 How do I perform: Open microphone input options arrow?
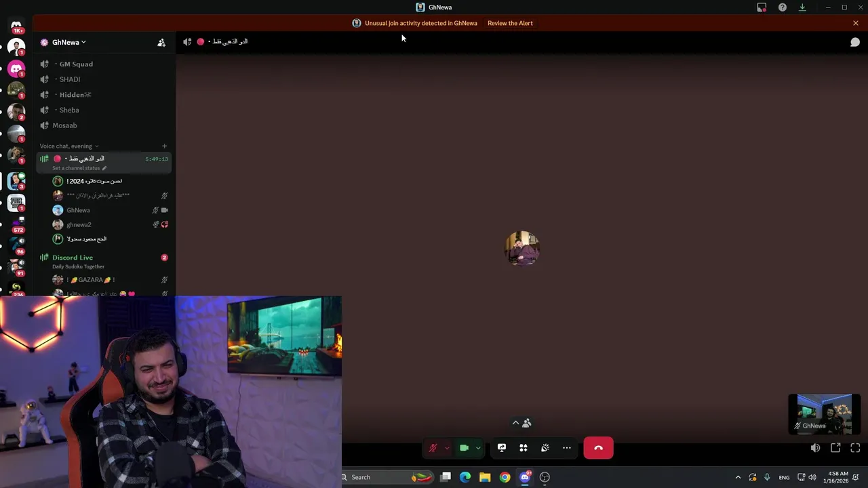tap(447, 448)
